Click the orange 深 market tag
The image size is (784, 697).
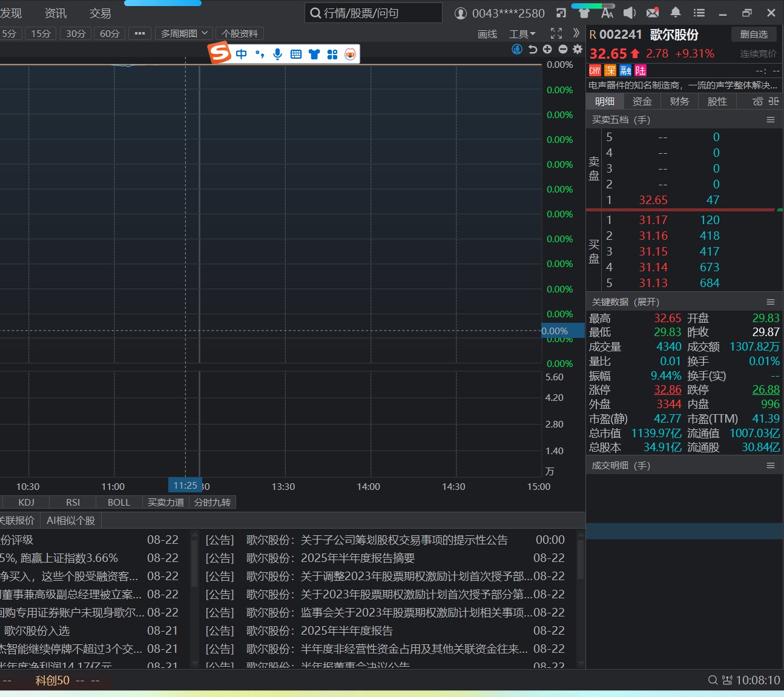[610, 71]
